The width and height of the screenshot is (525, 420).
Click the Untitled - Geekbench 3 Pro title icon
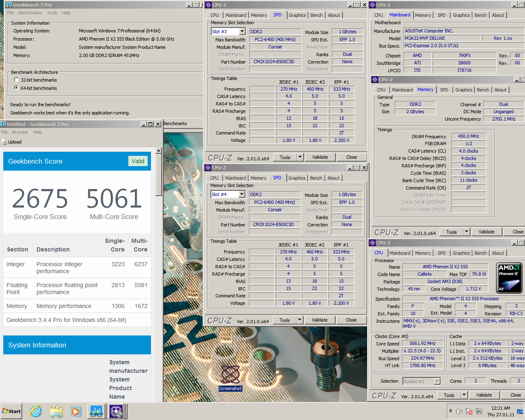pos(3,124)
